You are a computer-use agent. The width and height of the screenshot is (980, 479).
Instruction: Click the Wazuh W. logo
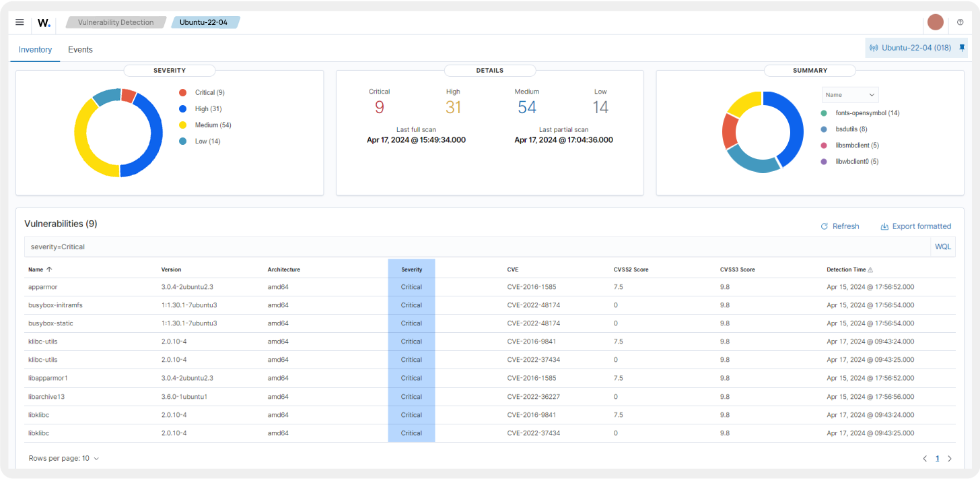tap(44, 22)
